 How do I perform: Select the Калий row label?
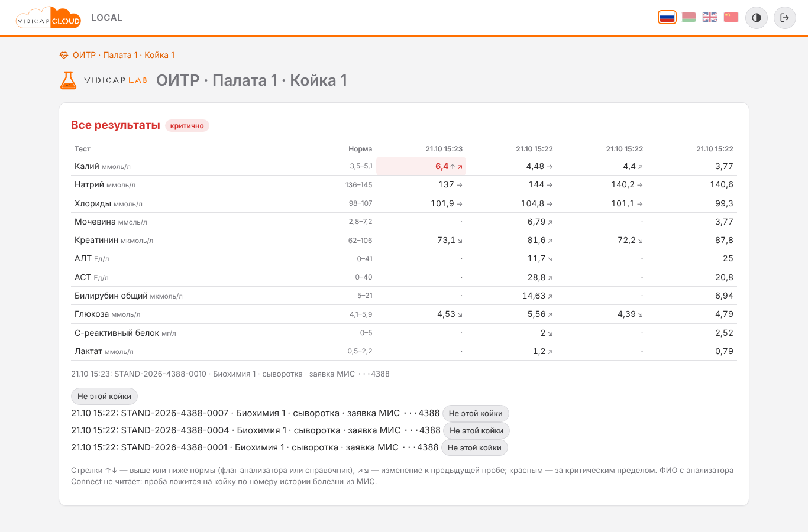coord(87,166)
